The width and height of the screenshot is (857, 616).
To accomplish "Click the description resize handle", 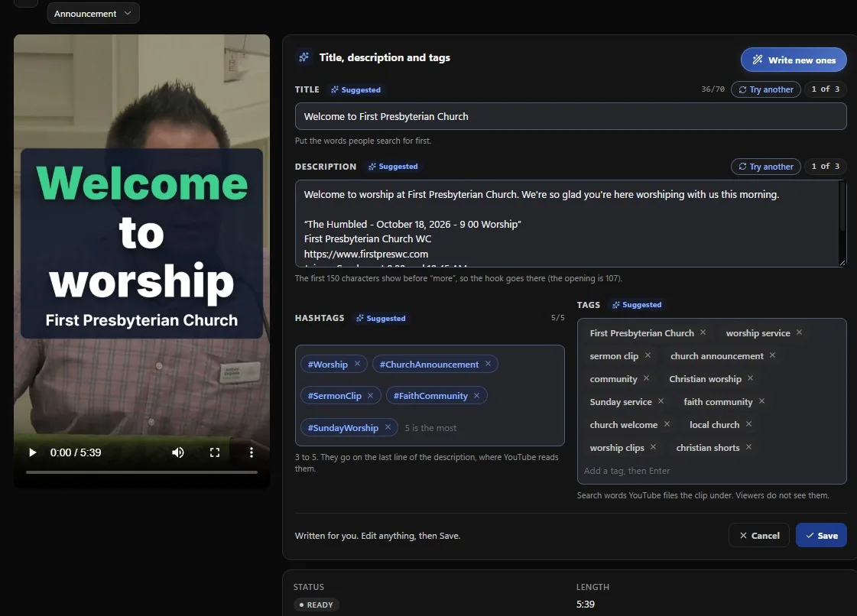I will coord(842,262).
